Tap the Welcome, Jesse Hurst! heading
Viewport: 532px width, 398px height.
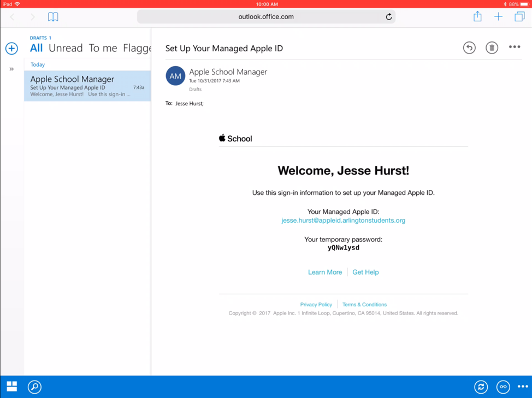(x=344, y=170)
